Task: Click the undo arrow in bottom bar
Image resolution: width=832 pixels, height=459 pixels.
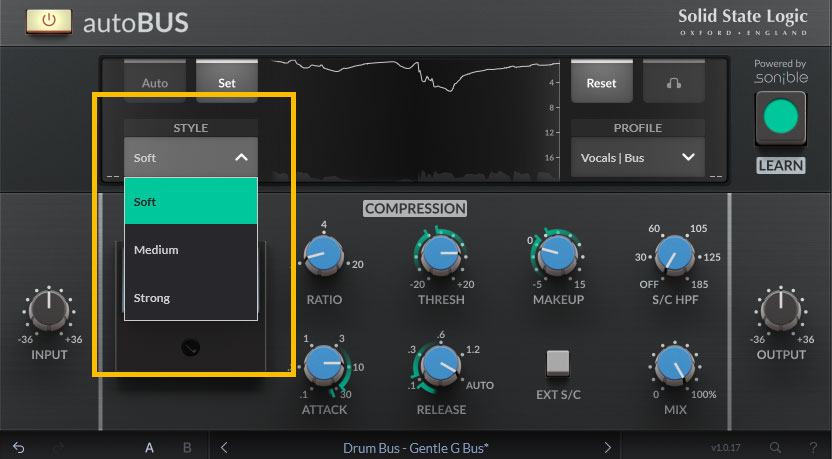Action: [19, 447]
